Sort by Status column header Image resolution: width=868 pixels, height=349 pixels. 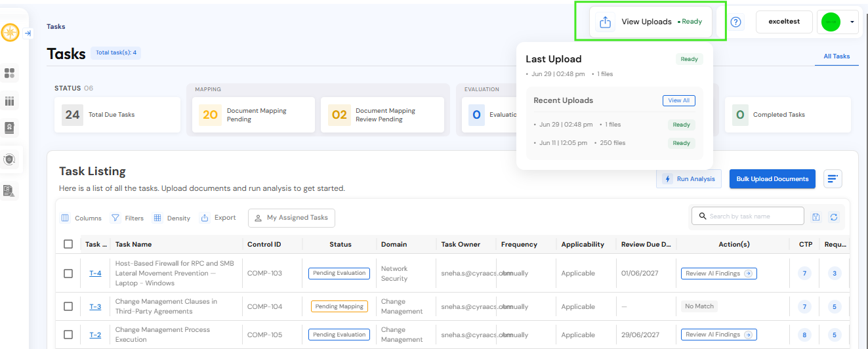(x=341, y=244)
